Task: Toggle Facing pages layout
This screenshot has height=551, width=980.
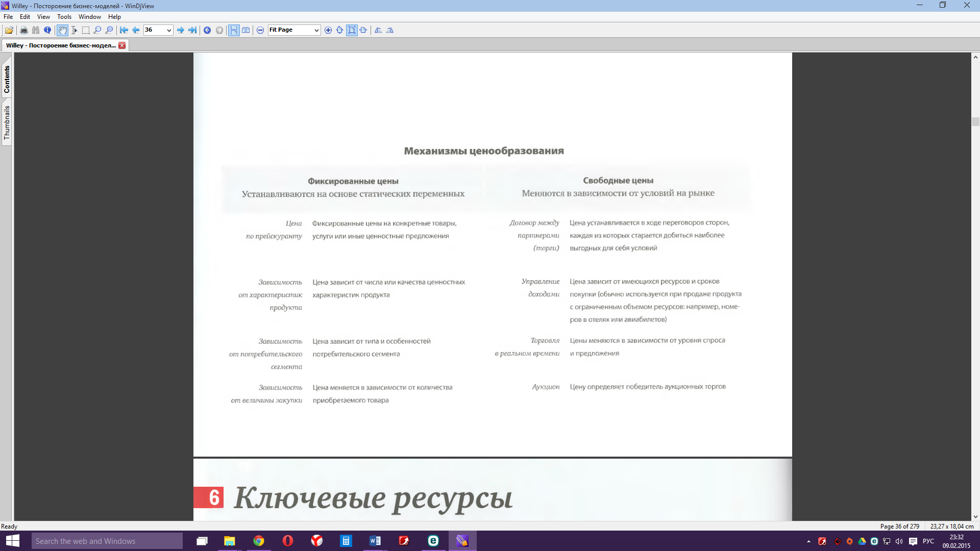Action: pyautogui.click(x=246, y=30)
